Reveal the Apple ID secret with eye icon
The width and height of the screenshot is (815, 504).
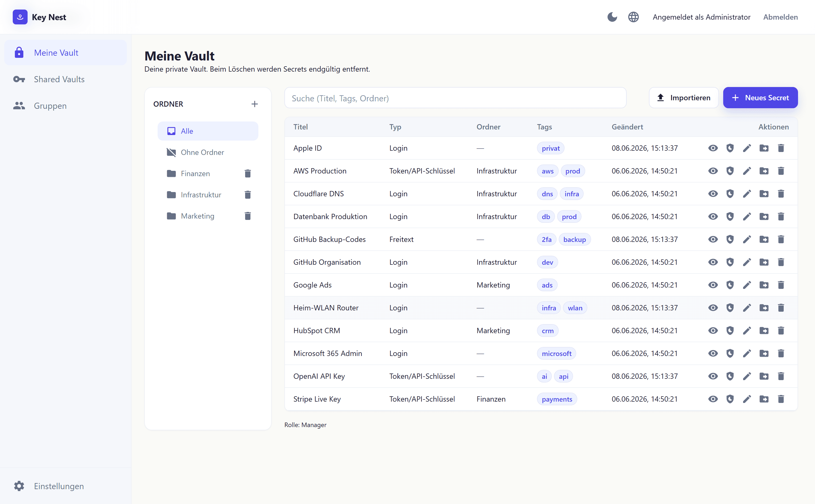(x=713, y=148)
